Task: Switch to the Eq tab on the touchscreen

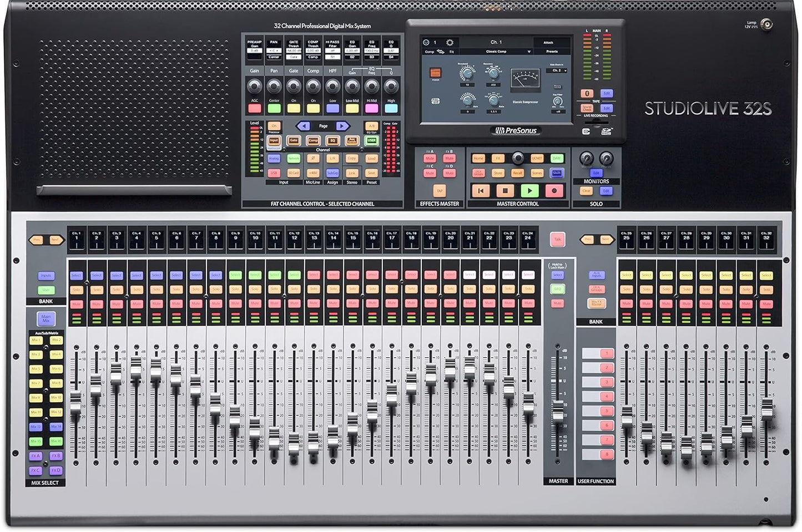Action: [x=452, y=52]
